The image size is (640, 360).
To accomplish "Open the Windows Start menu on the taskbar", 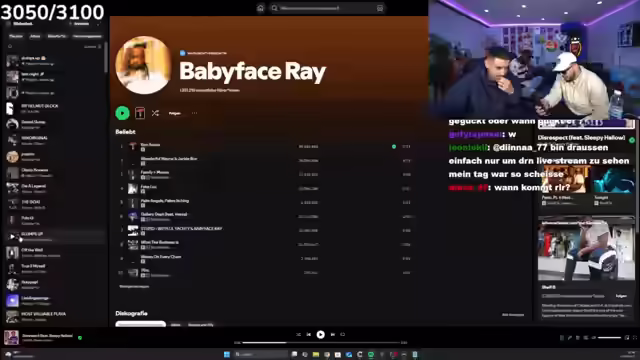I will 227,354.
